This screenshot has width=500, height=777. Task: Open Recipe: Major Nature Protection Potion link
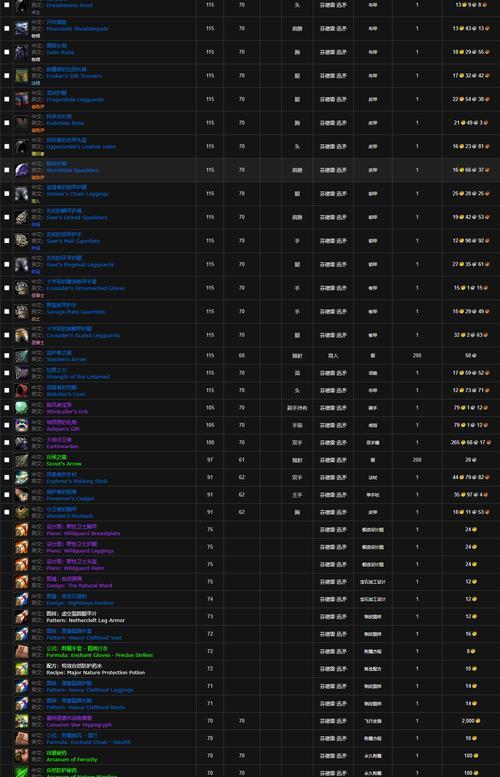(95, 672)
